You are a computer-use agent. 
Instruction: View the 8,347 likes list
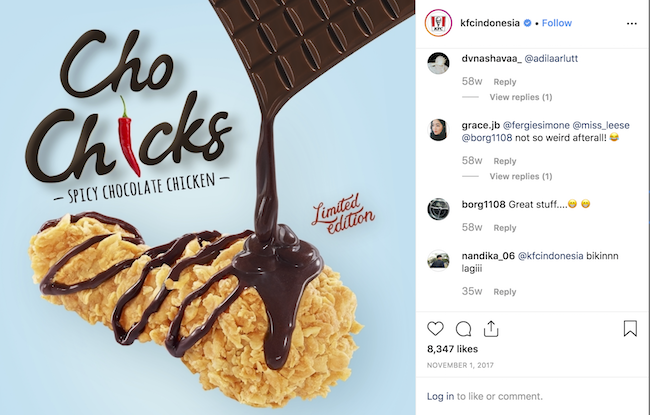point(452,349)
